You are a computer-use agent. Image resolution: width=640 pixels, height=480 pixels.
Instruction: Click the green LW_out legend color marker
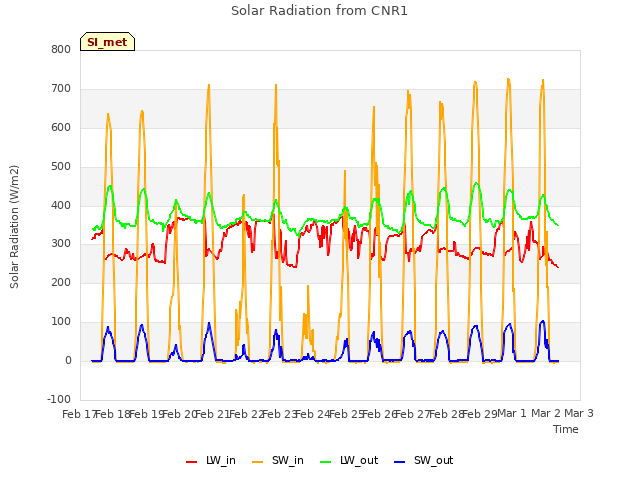326,462
